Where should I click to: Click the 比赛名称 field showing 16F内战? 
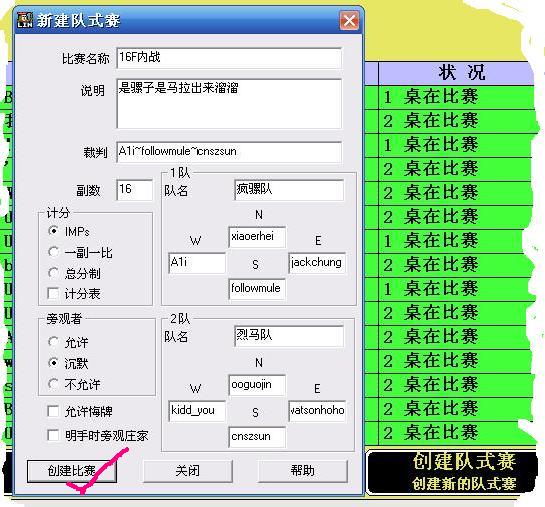tap(229, 58)
